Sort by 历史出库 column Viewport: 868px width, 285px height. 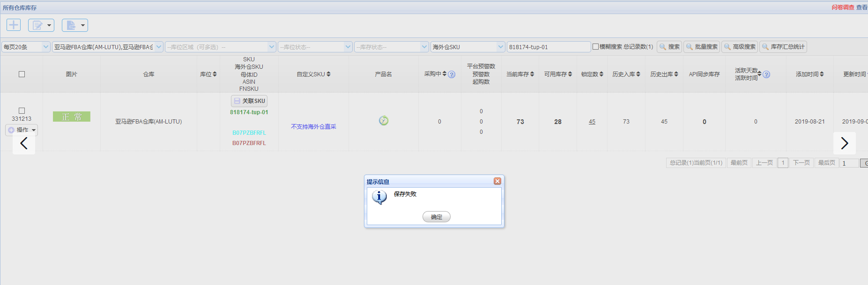coord(665,74)
